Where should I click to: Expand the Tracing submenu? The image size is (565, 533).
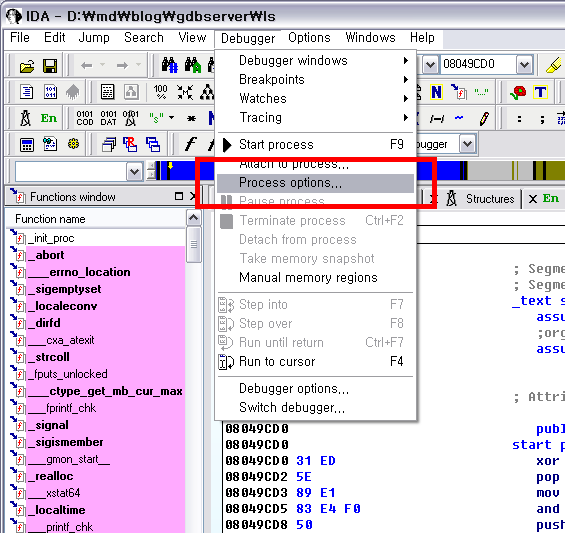click(x=315, y=117)
